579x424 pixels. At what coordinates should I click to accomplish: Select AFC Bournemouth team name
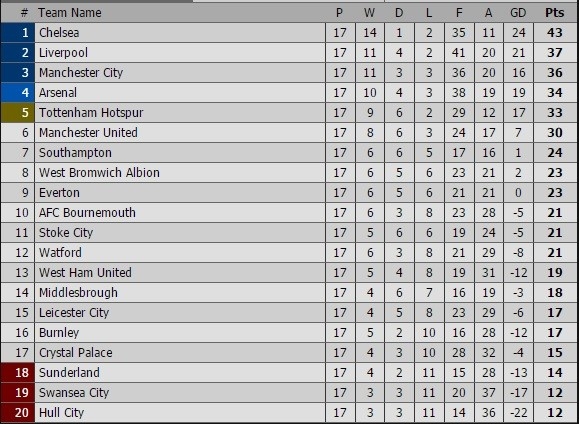click(88, 212)
